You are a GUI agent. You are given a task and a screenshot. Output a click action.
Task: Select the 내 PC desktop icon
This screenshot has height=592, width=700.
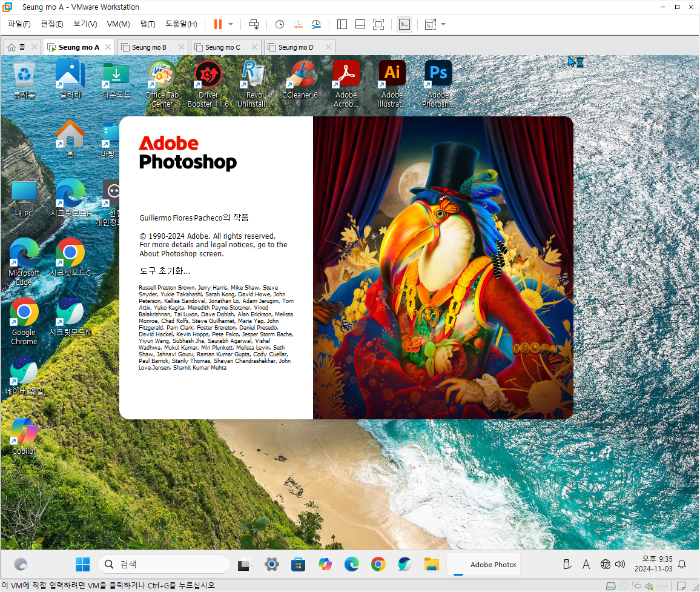[x=24, y=199]
